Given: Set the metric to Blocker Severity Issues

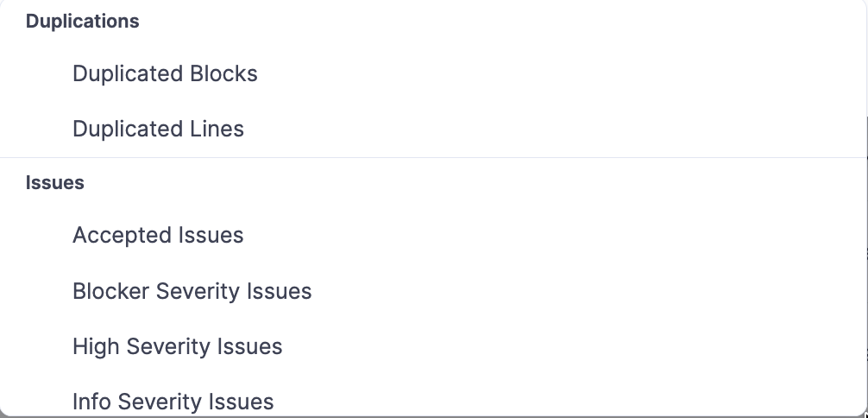Looking at the screenshot, I should [x=192, y=291].
